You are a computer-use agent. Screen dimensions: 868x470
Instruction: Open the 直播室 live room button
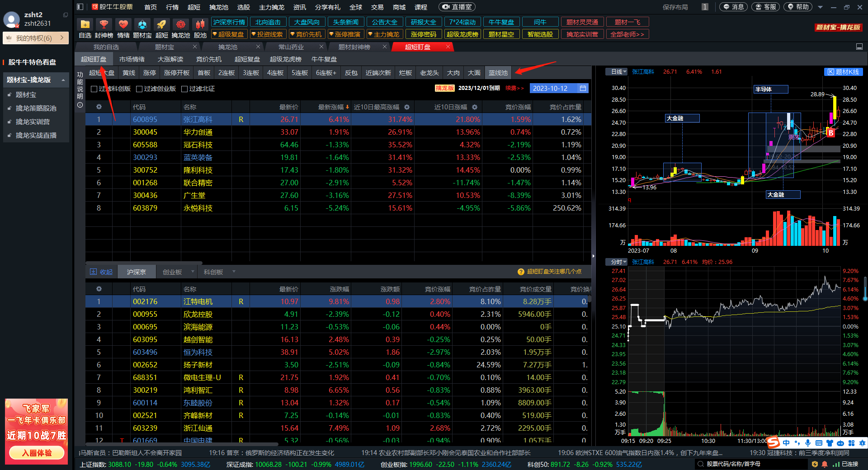click(x=457, y=7)
